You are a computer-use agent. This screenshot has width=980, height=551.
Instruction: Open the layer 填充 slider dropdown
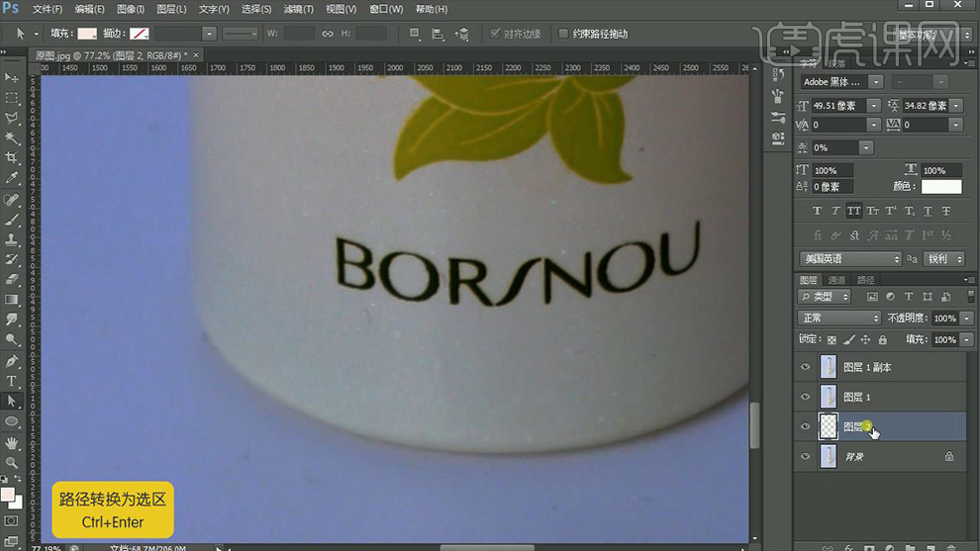click(967, 340)
